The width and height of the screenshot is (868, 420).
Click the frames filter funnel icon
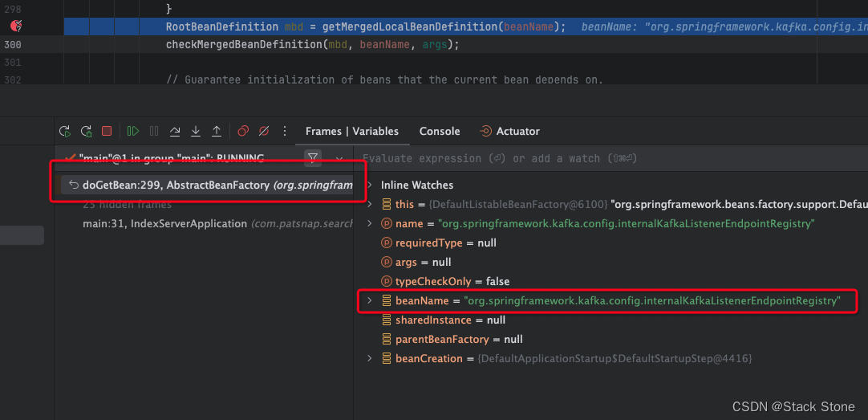(x=313, y=158)
